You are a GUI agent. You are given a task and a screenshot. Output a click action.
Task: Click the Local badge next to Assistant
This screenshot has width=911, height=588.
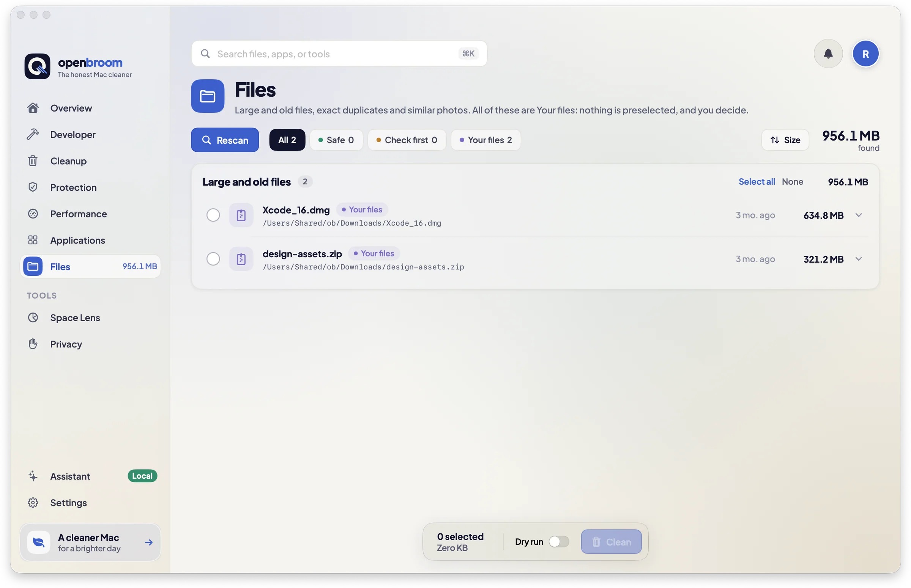pyautogui.click(x=142, y=476)
